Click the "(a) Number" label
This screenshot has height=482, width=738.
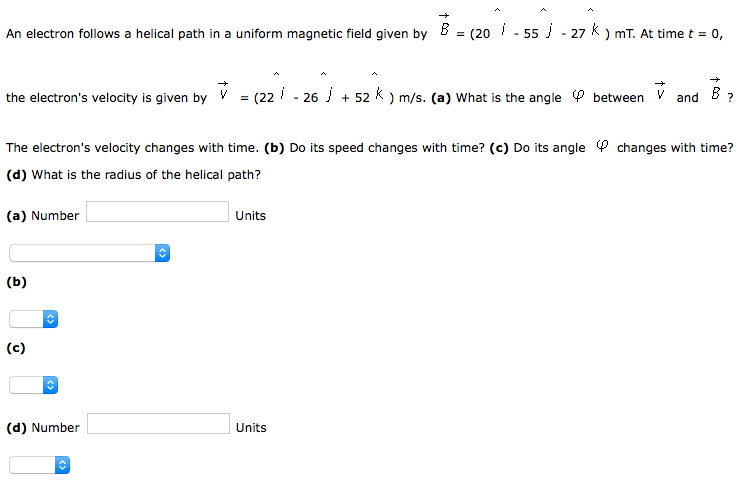43,216
